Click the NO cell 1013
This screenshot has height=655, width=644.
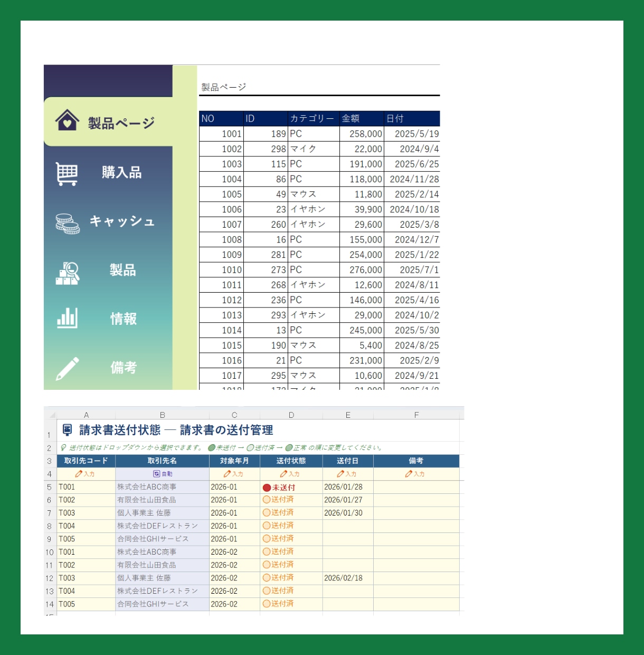tap(221, 315)
